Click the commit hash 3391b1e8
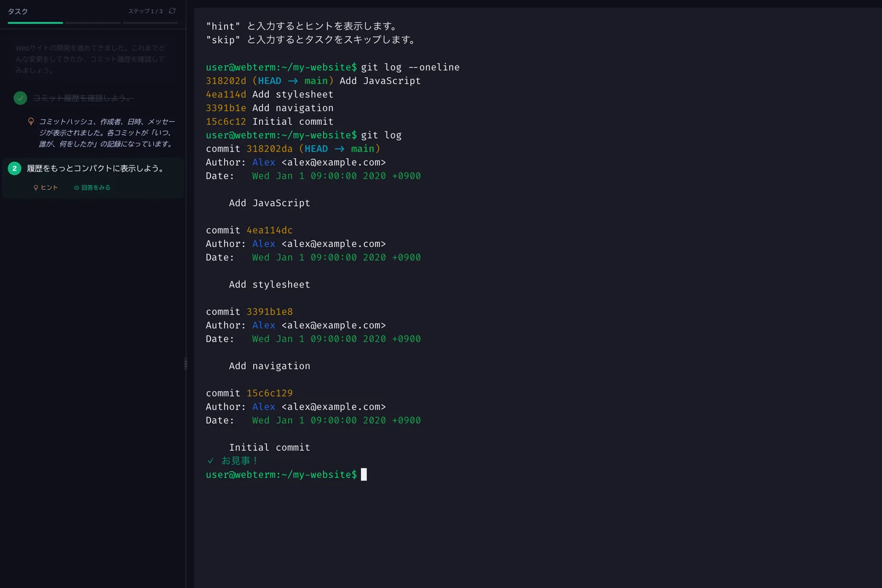The height and width of the screenshot is (588, 882). point(270,312)
